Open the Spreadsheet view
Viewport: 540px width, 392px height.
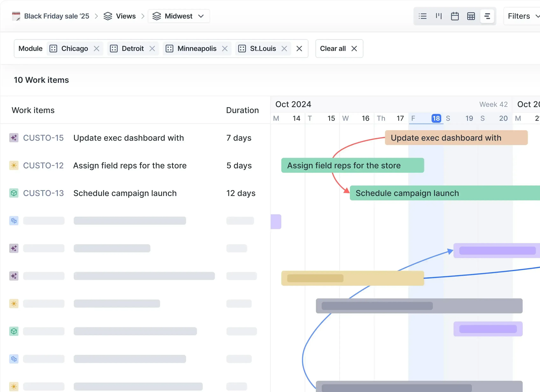(x=471, y=16)
